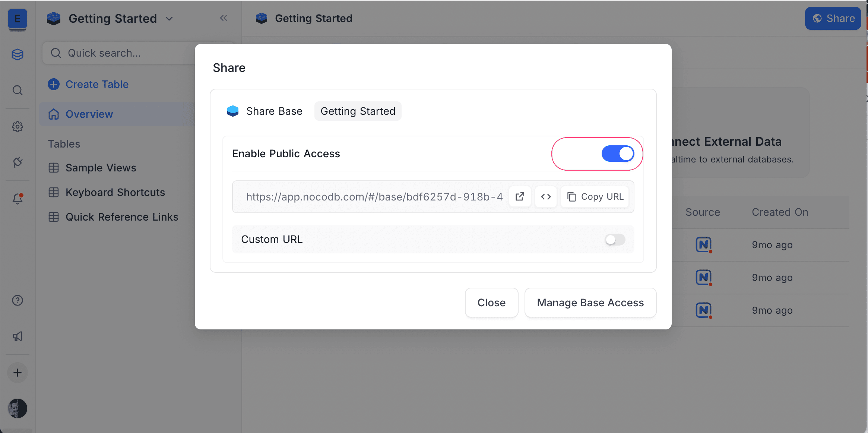Open announcements via the megaphone icon
The image size is (868, 433).
(17, 336)
